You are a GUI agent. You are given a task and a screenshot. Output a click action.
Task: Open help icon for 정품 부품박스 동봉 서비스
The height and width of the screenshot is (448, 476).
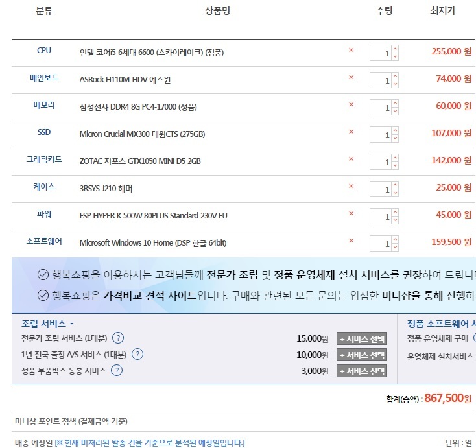(x=117, y=371)
